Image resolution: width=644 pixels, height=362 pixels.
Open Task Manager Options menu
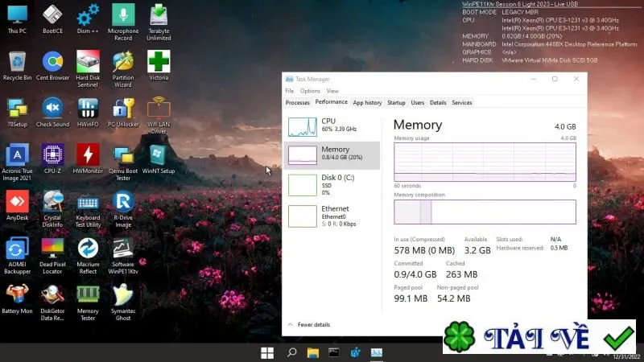pos(310,91)
